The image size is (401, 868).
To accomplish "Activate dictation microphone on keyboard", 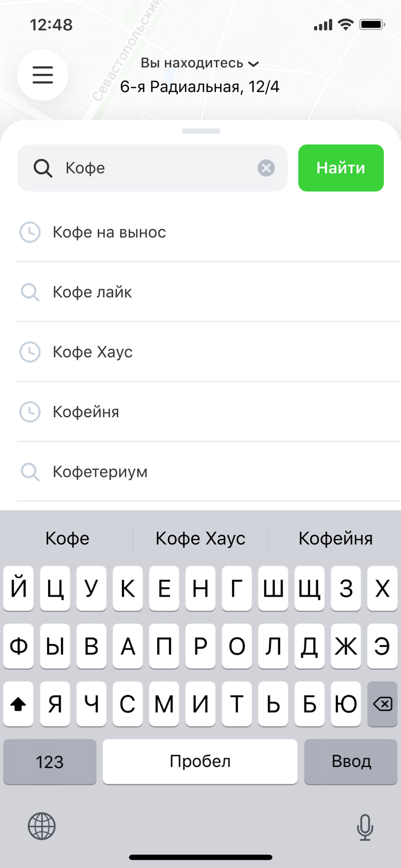I will coord(365,827).
